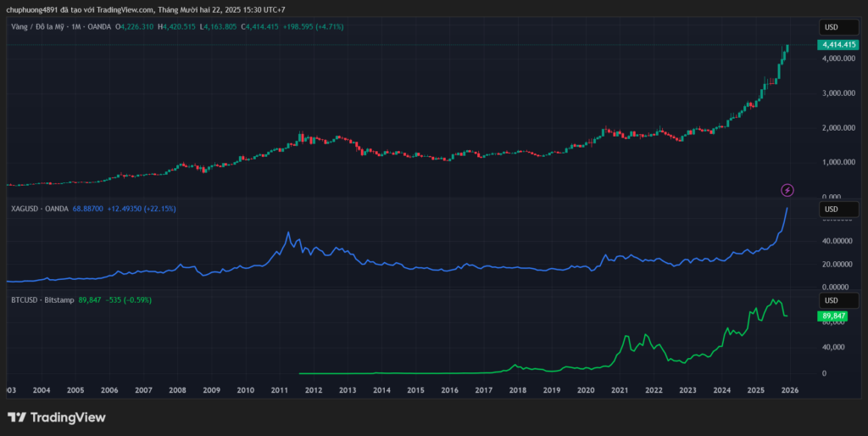Click the 2026 label on time axis

coord(789,390)
